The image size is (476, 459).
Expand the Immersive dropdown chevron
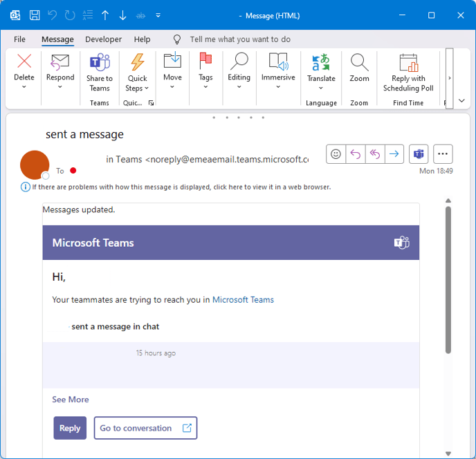click(x=278, y=87)
